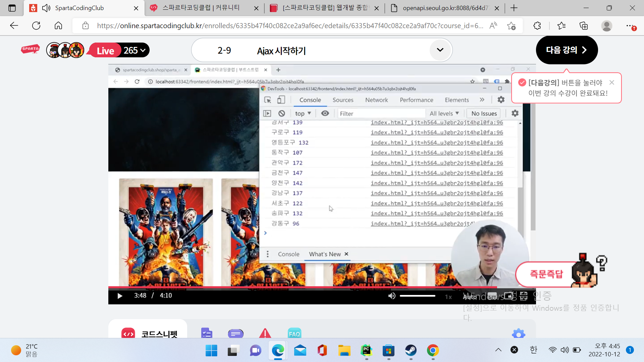View site information lock icon

86,25
